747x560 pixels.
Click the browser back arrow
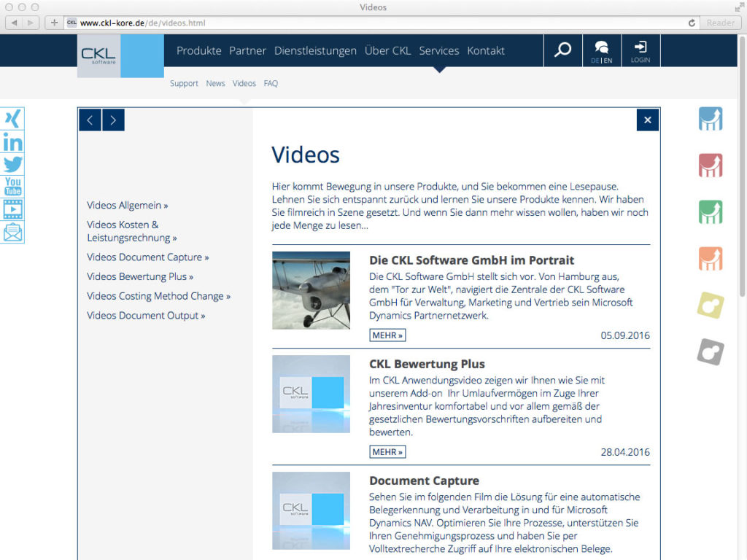(x=14, y=23)
